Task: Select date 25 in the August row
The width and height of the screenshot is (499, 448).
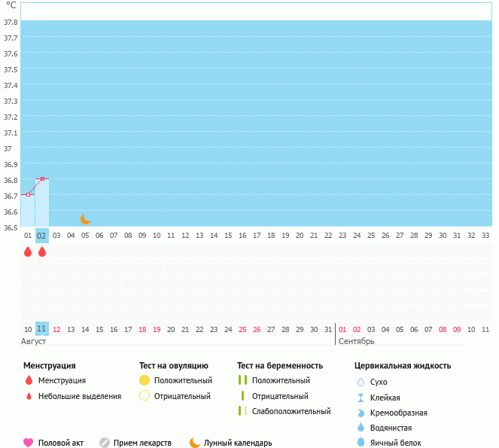Action: [x=242, y=329]
